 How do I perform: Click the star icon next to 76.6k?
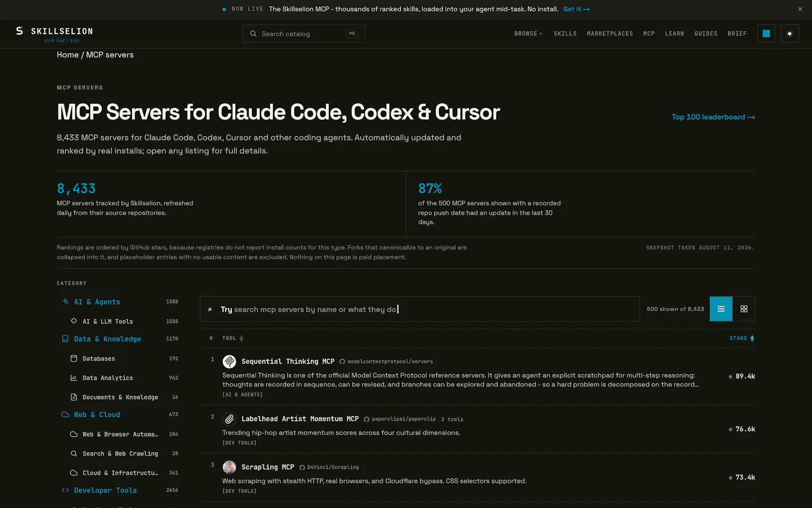(x=730, y=429)
